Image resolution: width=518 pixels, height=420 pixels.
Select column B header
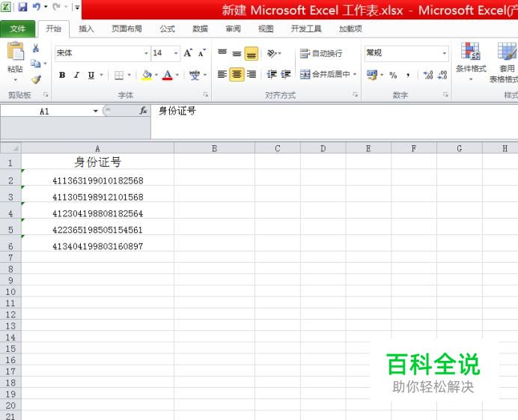(x=214, y=148)
